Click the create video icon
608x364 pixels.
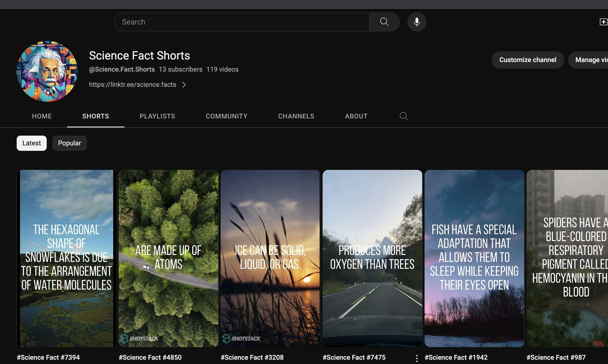pyautogui.click(x=603, y=22)
